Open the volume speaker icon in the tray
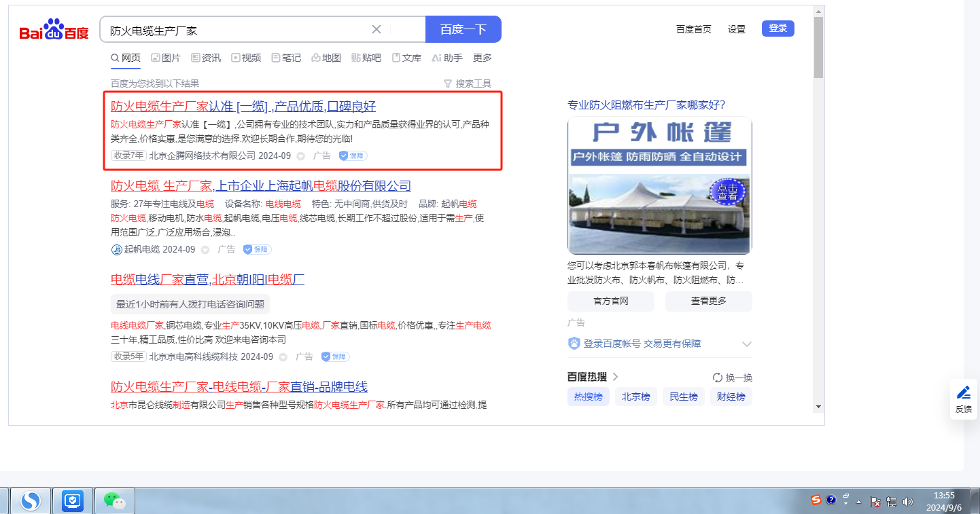 point(908,502)
